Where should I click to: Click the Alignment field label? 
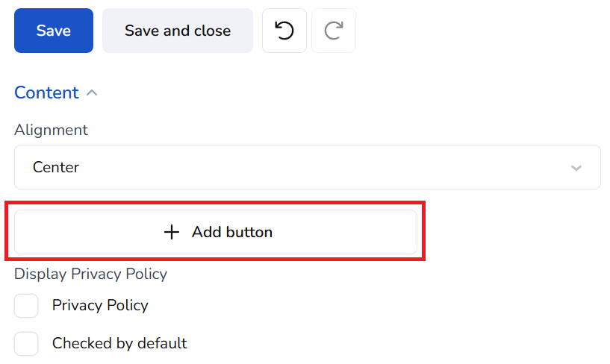51,130
